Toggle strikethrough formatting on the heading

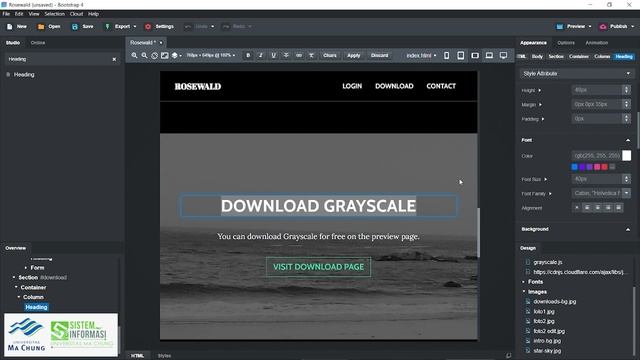(x=286, y=56)
